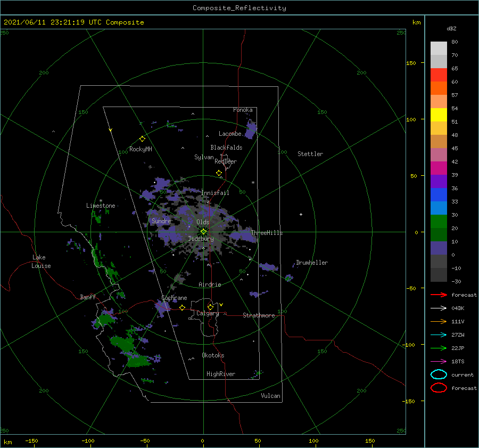
Task: Click the Banff label
Action: pyautogui.click(x=88, y=297)
